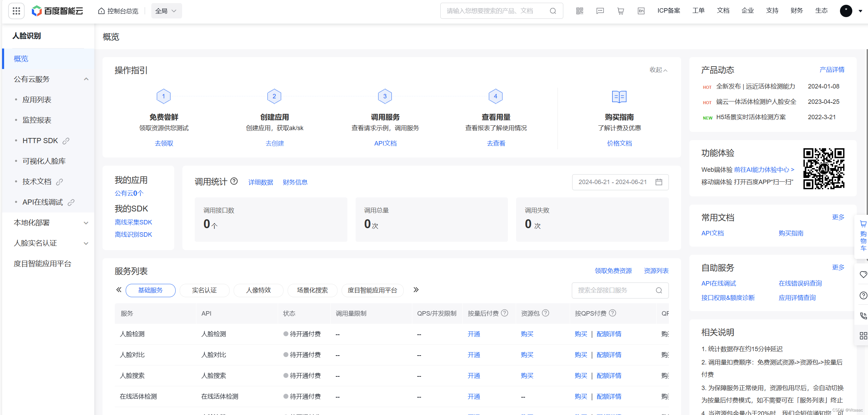This screenshot has height=415, width=868.
Task: Click 去领取 under 免费尝鲜
Action: 164,143
